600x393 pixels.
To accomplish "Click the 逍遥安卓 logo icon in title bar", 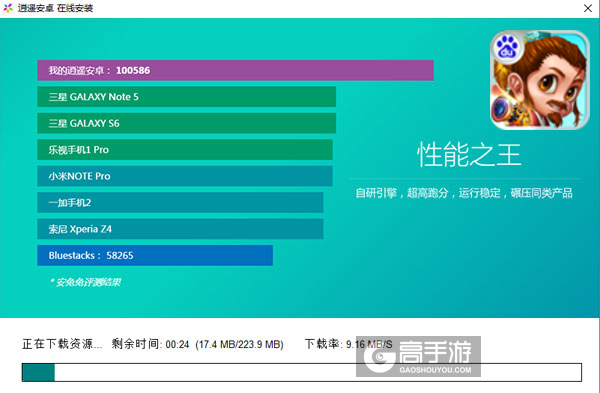I will pyautogui.click(x=8, y=8).
